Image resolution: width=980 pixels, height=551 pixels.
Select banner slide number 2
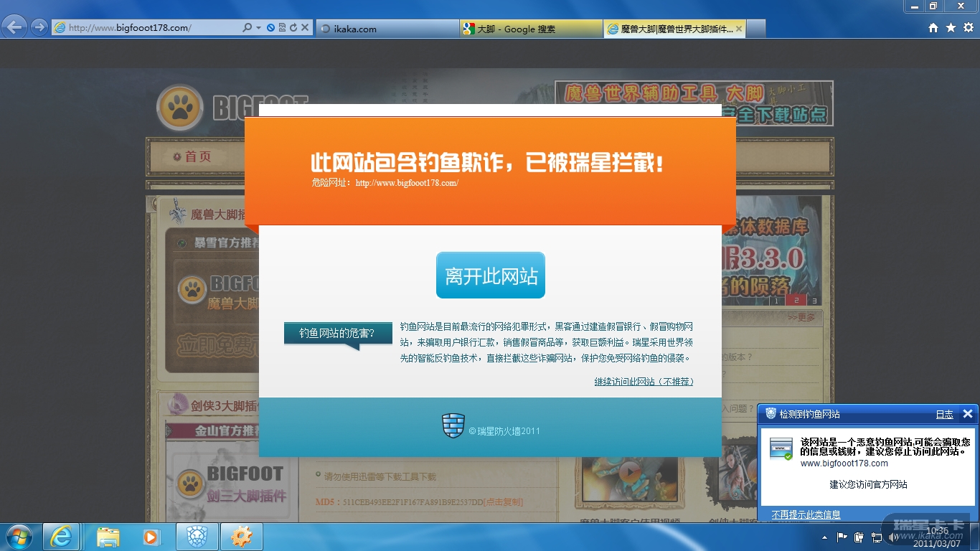[x=796, y=301]
